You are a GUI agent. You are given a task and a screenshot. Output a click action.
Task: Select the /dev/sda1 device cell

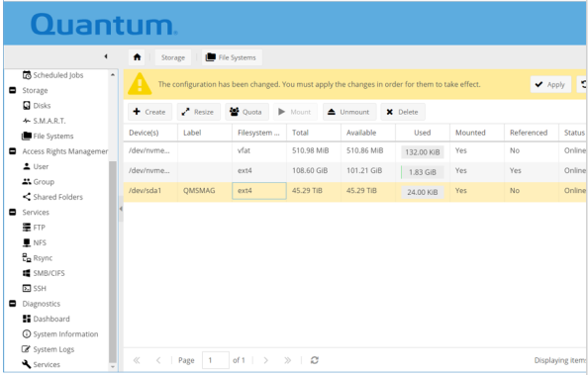(150, 191)
